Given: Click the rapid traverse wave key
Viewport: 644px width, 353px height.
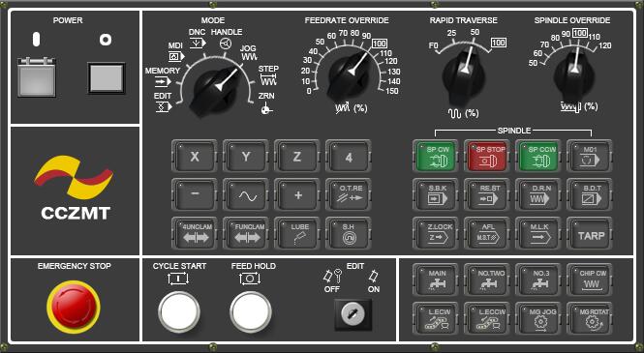Looking at the screenshot, I should [246, 194].
